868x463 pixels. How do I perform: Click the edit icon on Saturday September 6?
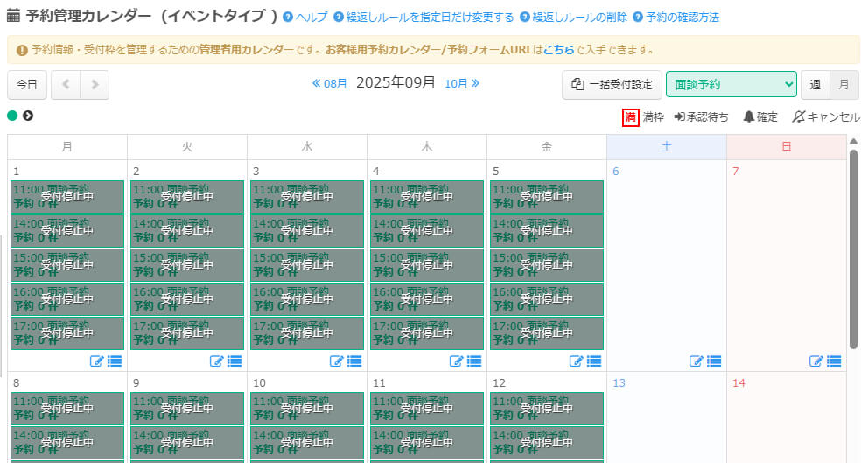click(696, 361)
